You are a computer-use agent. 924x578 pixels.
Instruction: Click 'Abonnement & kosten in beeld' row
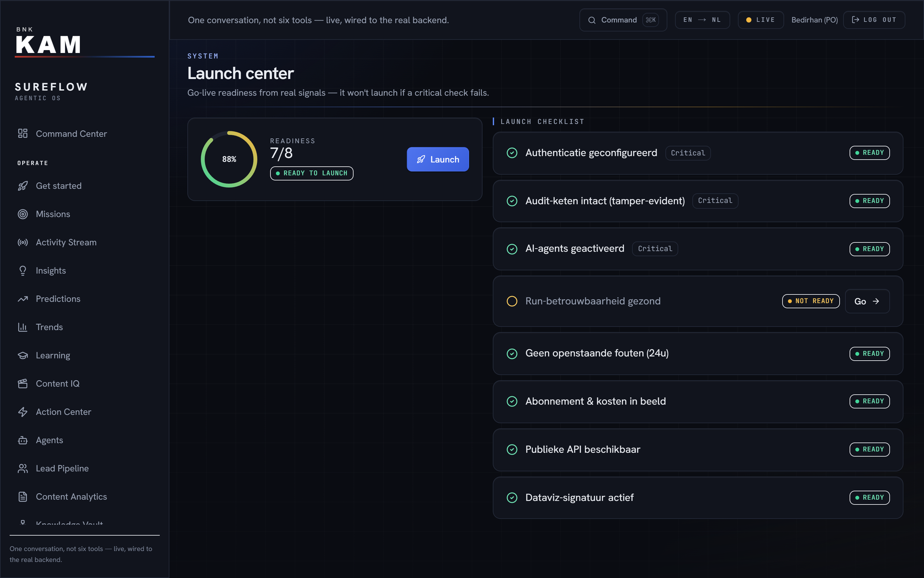698,401
